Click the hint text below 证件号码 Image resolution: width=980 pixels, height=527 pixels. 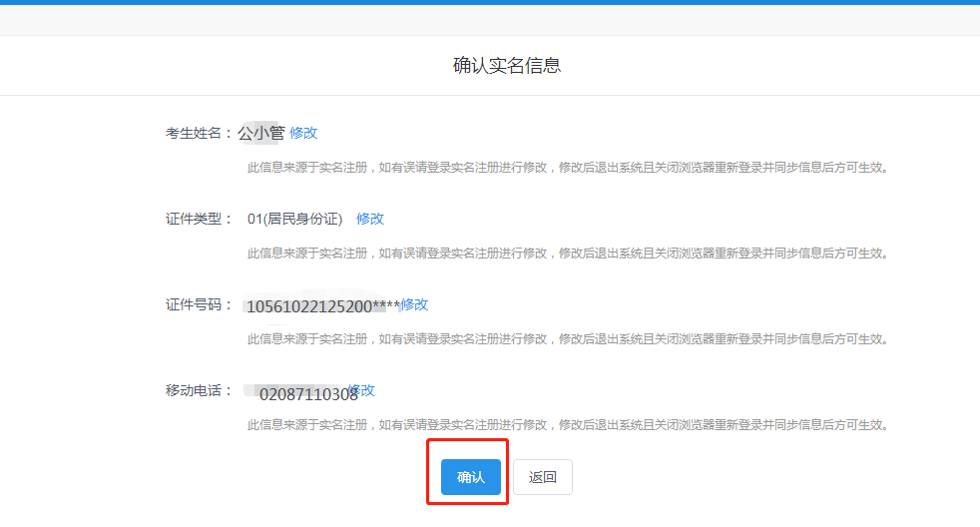pyautogui.click(x=567, y=339)
